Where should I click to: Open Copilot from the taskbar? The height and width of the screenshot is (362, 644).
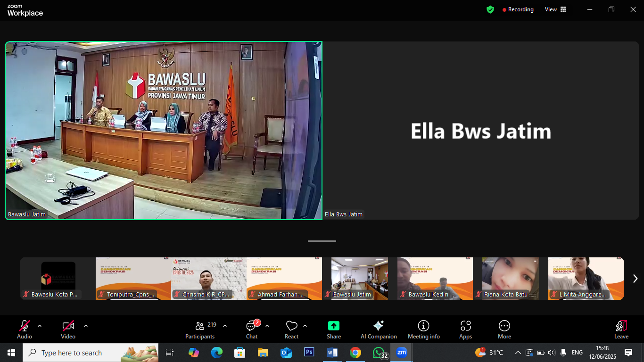point(193,353)
